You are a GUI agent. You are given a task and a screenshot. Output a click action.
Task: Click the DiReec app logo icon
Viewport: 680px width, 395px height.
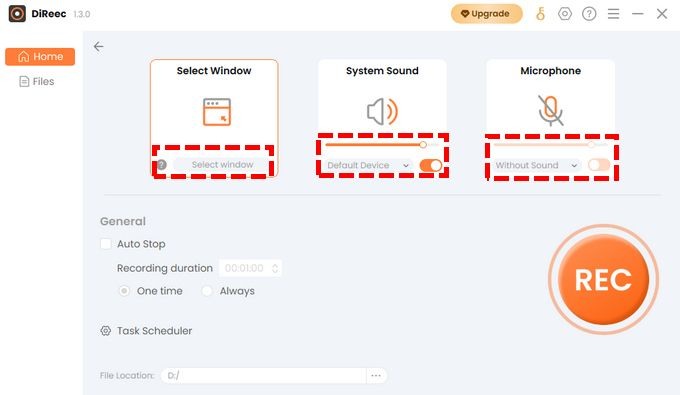[17, 13]
